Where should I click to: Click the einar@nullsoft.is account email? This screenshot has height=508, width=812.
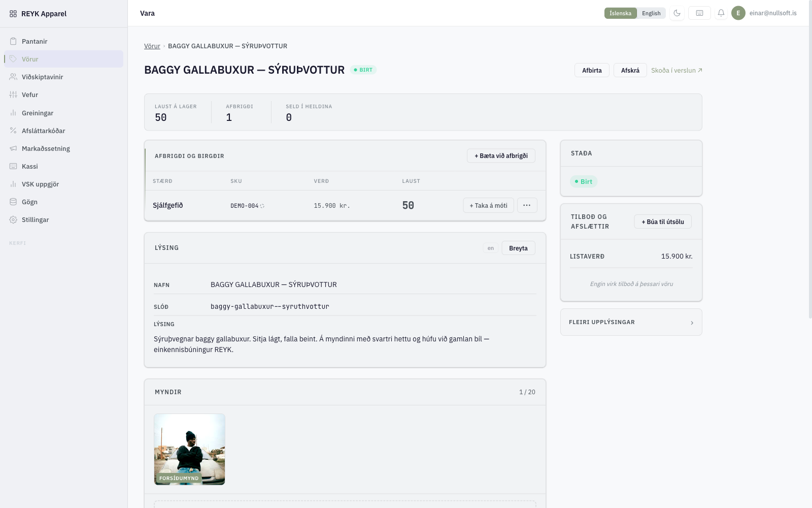pos(773,13)
